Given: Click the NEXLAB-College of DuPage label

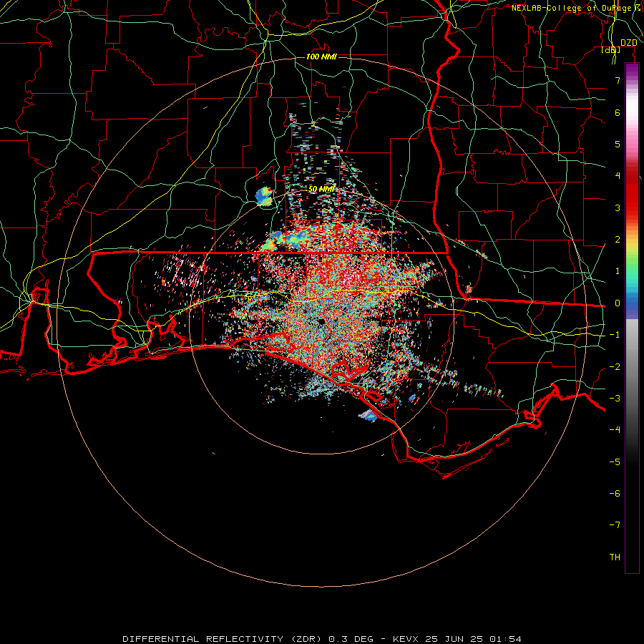Looking at the screenshot, I should click(x=575, y=8).
